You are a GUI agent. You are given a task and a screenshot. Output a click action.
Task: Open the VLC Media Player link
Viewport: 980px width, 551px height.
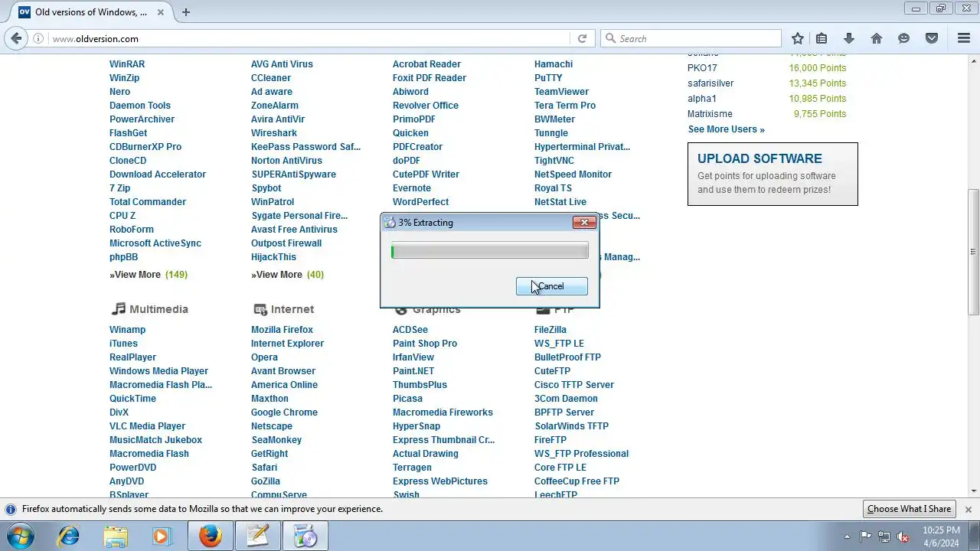click(x=147, y=426)
